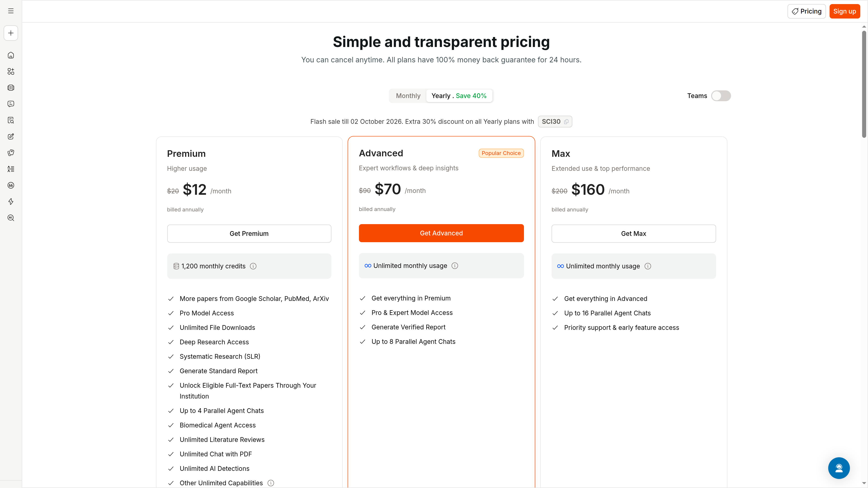Open the hamburger menu in sidebar
The width and height of the screenshot is (868, 488).
click(x=11, y=11)
